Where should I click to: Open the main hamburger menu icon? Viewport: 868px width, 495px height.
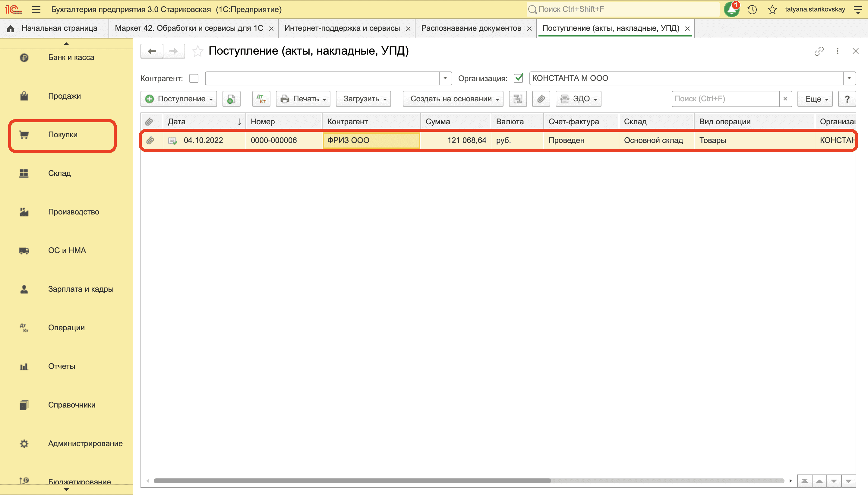[x=36, y=10]
